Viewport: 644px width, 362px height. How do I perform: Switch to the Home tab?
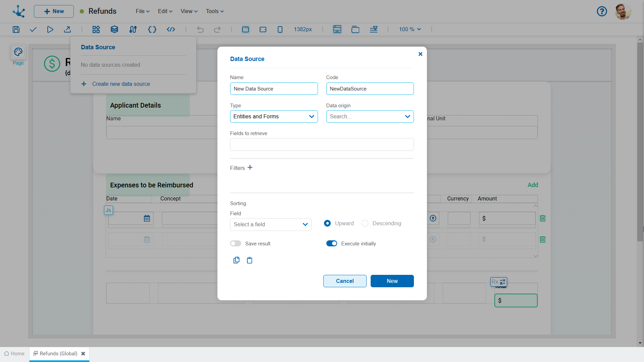(x=14, y=353)
